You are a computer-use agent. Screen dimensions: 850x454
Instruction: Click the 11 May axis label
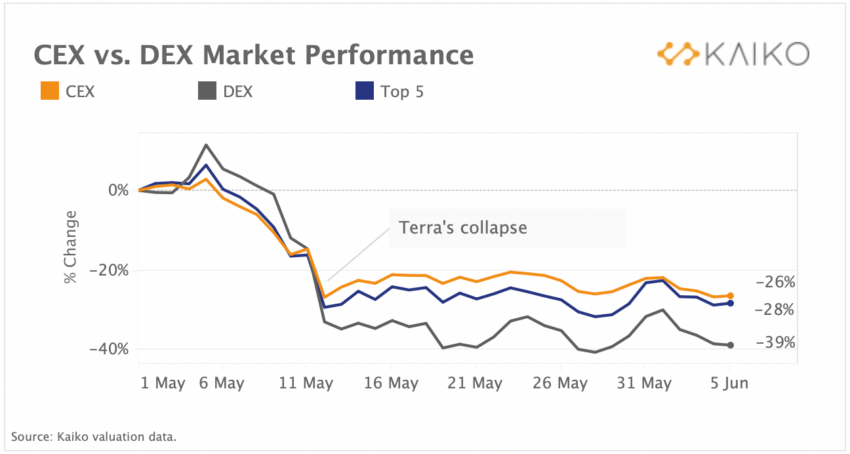point(307,383)
